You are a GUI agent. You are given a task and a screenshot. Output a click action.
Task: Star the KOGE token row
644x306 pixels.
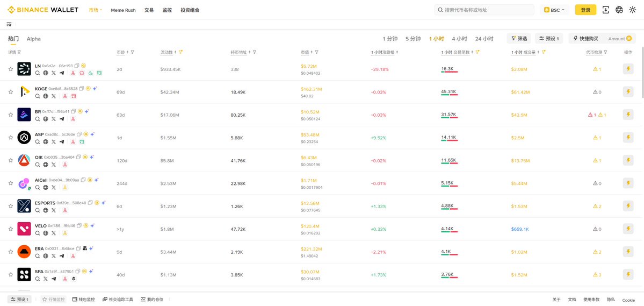(x=11, y=92)
